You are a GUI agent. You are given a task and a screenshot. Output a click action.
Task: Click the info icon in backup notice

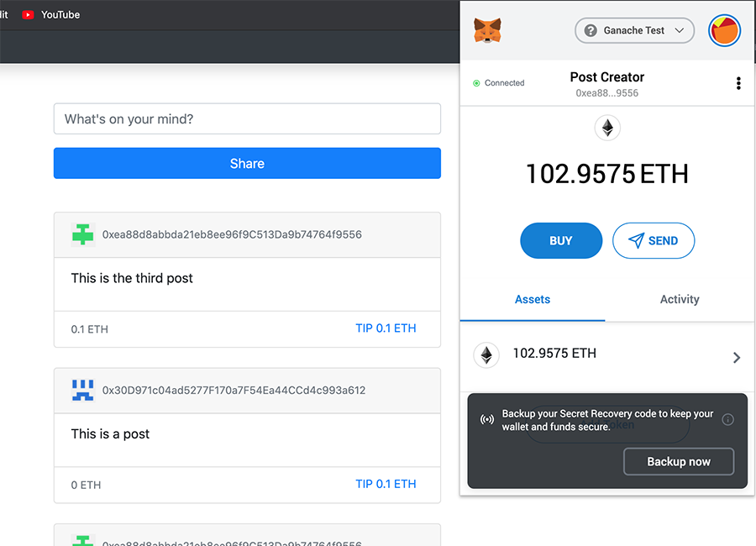pos(727,420)
